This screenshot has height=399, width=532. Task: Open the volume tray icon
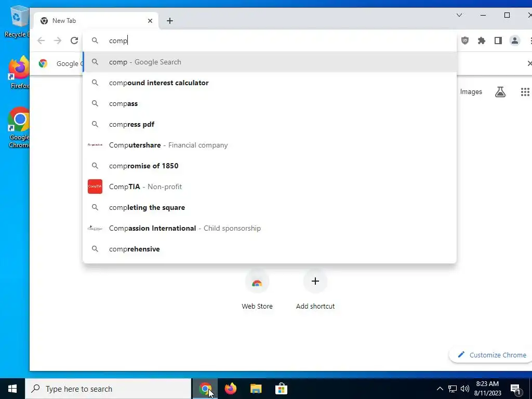point(465,389)
